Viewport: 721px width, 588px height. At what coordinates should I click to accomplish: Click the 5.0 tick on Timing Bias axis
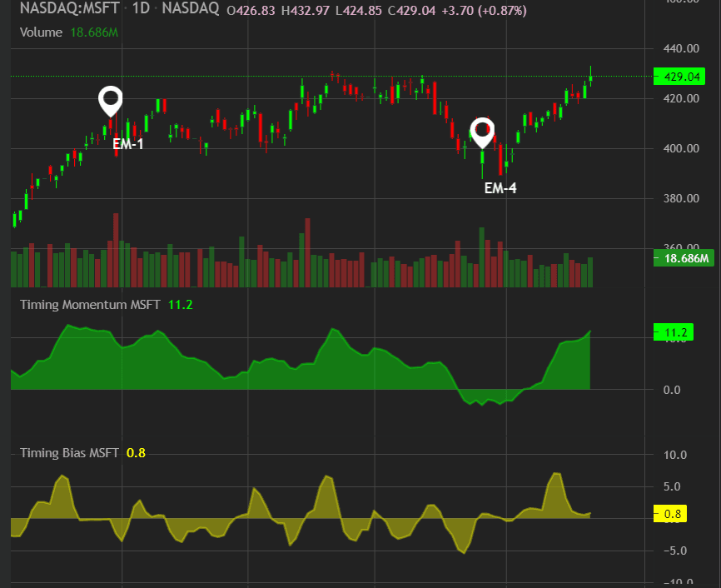point(672,486)
